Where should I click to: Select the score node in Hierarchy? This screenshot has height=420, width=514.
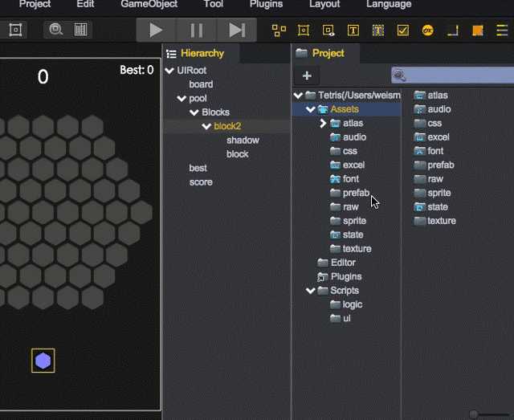click(201, 182)
